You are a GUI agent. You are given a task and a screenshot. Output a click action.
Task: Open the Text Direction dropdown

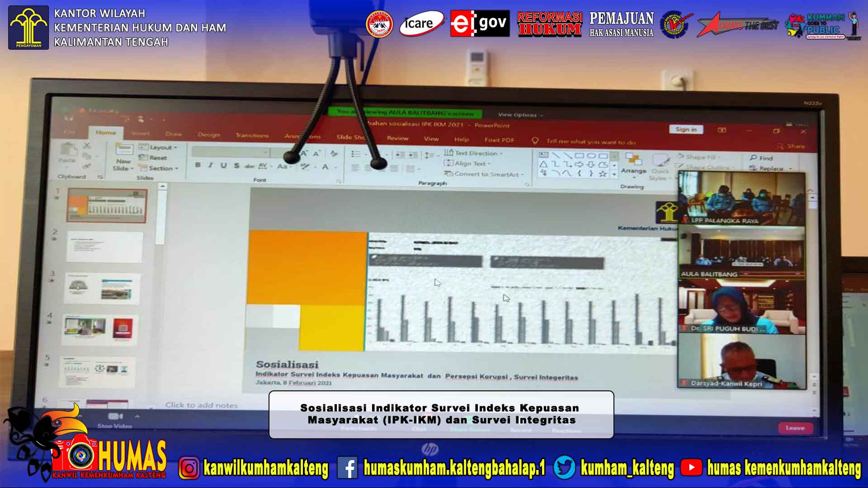473,153
